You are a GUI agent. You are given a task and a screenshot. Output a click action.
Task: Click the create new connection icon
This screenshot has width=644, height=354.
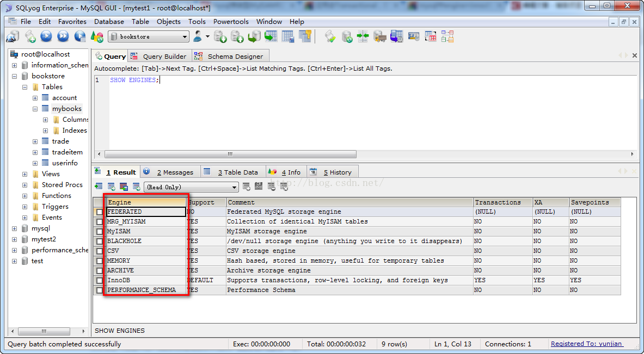(13, 36)
